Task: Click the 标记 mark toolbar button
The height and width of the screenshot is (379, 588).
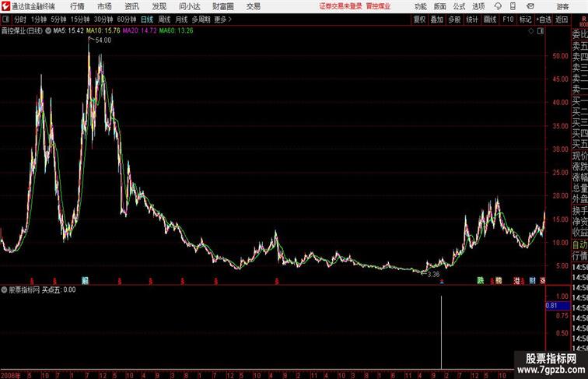Action: point(525,19)
